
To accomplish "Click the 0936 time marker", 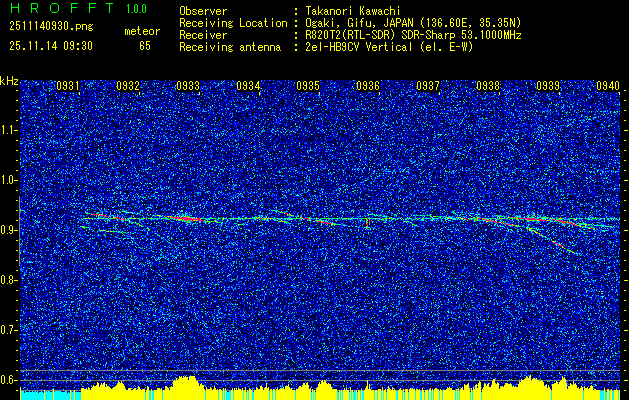I will coord(368,86).
